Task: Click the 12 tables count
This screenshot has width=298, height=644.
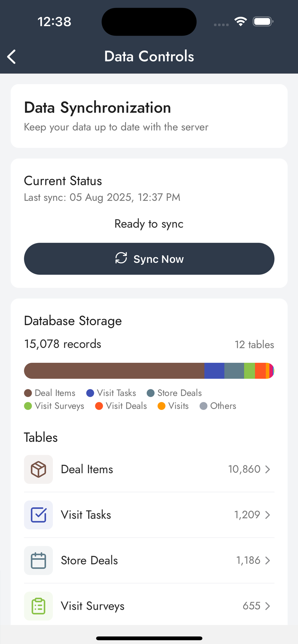Action: click(x=254, y=345)
